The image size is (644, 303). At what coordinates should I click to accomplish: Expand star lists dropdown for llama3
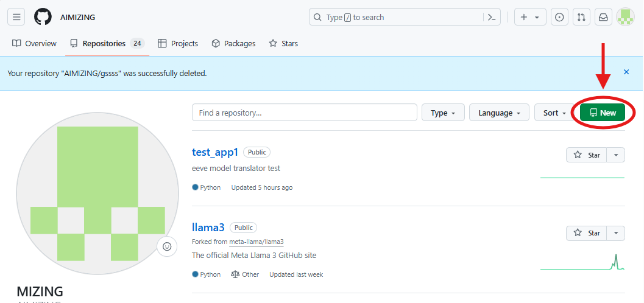tap(615, 233)
